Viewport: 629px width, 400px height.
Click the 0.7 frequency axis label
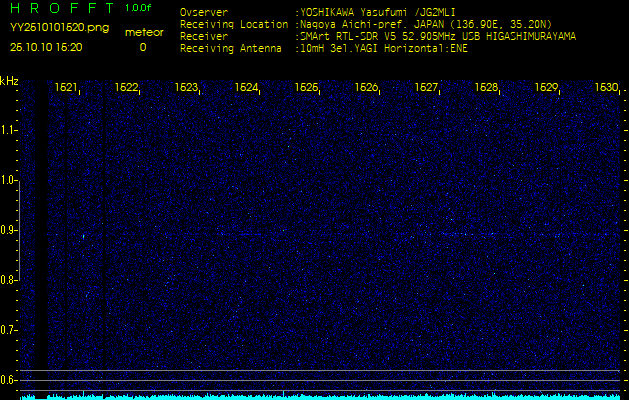9,330
